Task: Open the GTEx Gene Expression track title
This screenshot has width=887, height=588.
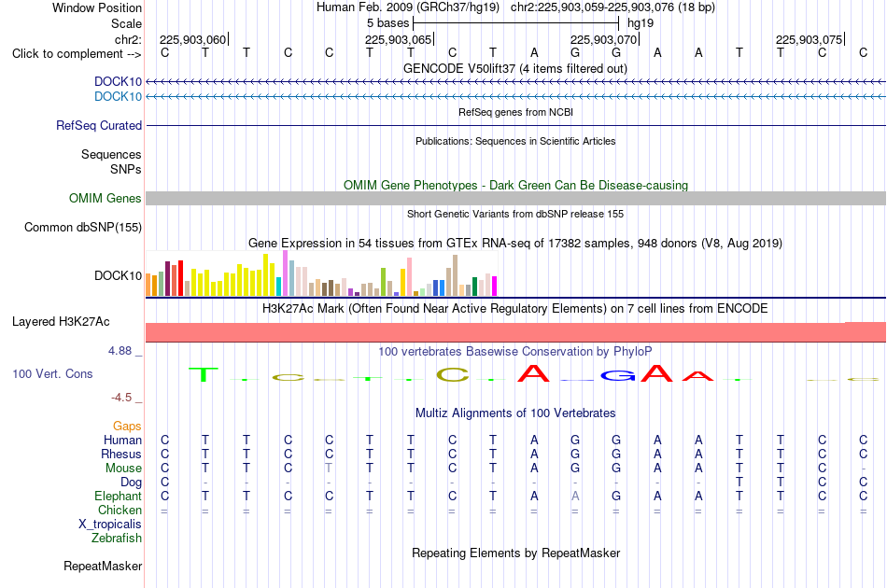Action: pyautogui.click(x=515, y=243)
